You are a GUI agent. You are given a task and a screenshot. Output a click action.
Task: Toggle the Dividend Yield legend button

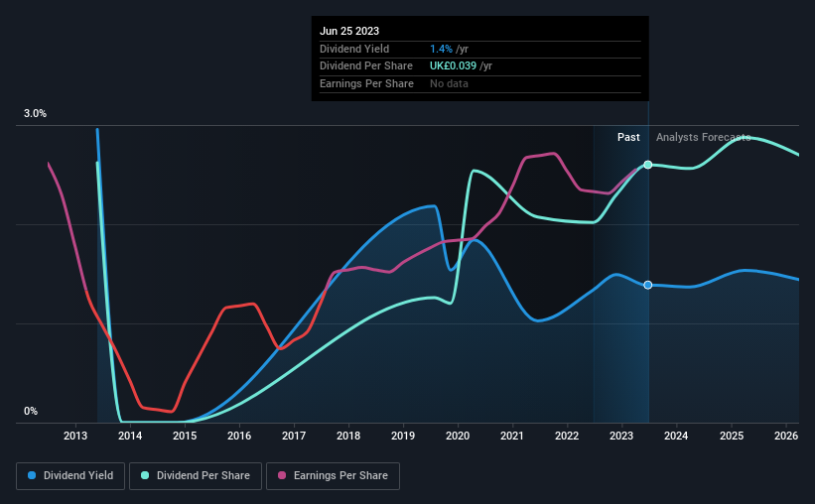click(x=70, y=476)
